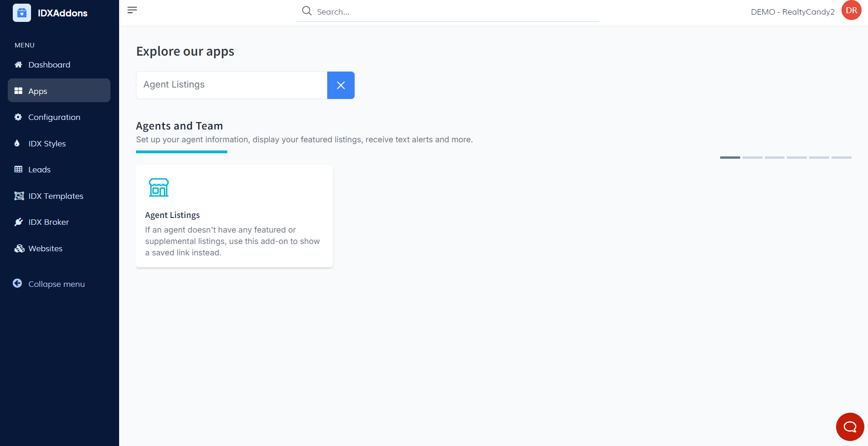Click the IDXAddons logo icon

click(21, 13)
